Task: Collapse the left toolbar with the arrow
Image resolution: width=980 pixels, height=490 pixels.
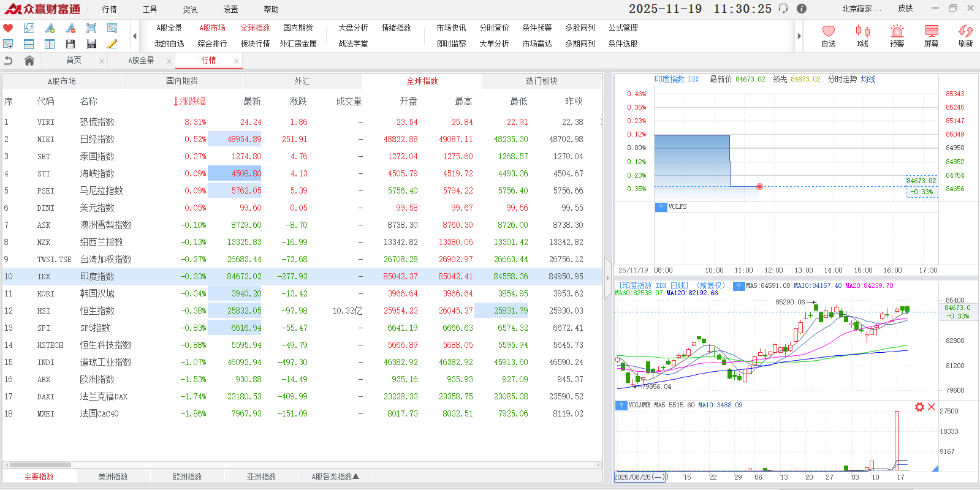Action: pos(135,36)
